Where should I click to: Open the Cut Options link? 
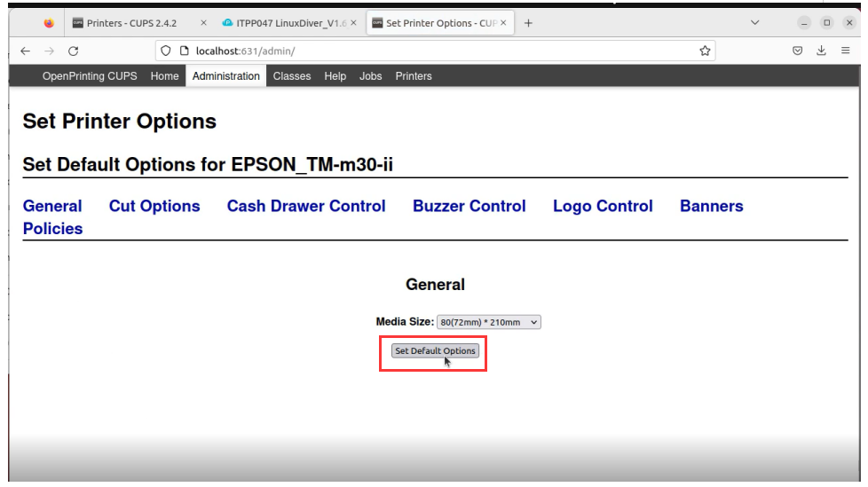[154, 206]
